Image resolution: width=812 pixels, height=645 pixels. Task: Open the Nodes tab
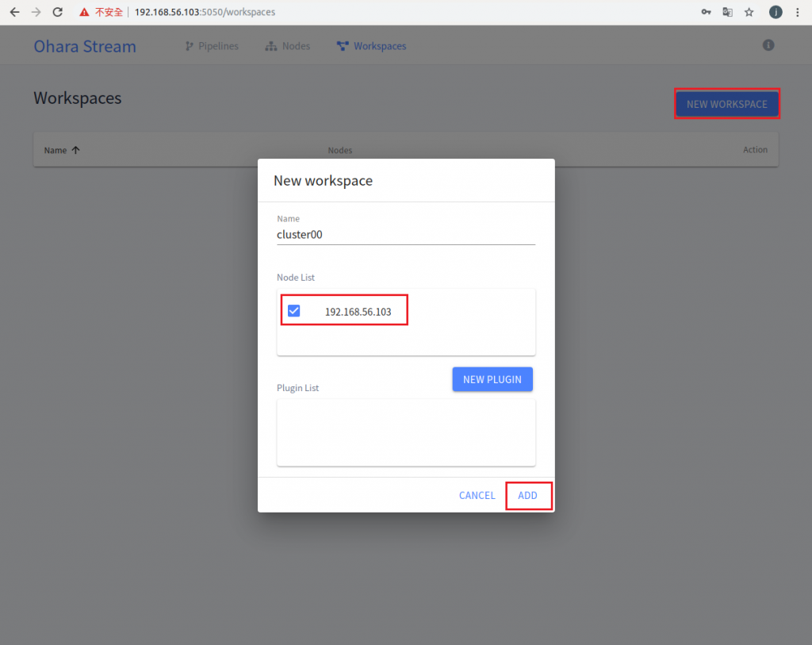click(x=287, y=46)
